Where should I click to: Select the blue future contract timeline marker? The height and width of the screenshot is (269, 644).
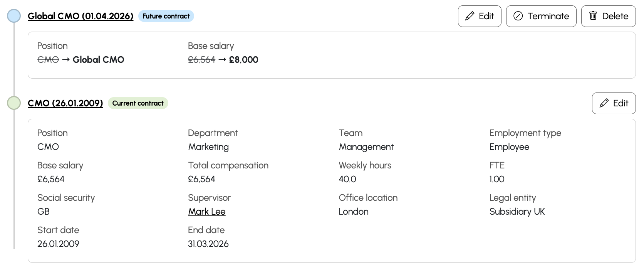[x=14, y=16]
